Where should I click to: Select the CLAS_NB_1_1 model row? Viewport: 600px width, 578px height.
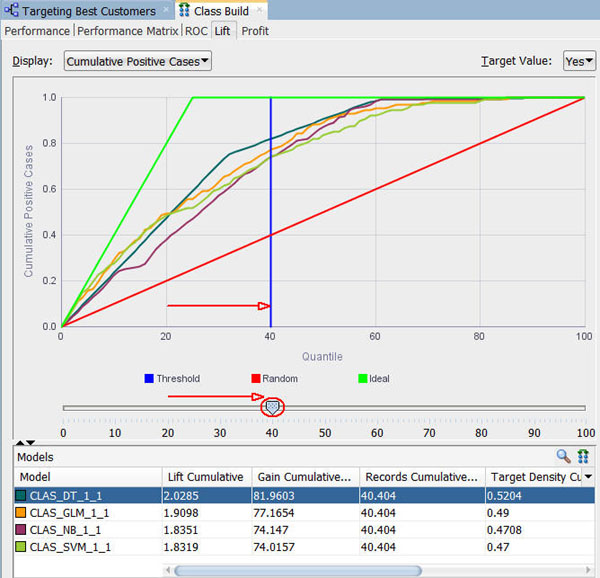tap(304, 530)
